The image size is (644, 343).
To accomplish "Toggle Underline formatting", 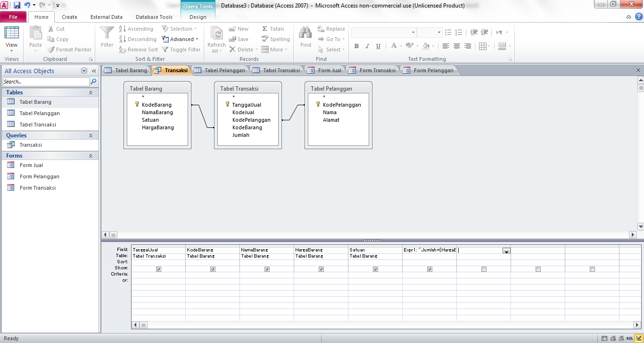I will click(378, 46).
